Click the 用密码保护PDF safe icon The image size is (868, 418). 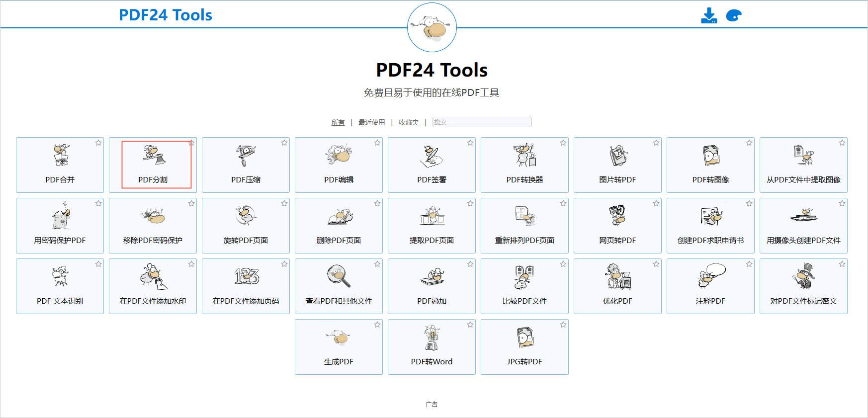[61, 216]
